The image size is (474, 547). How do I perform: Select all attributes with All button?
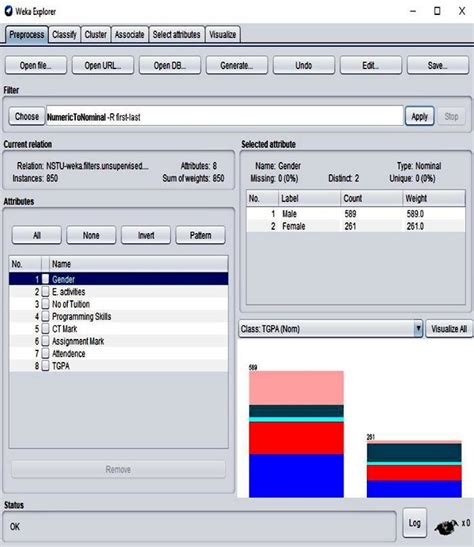[x=37, y=235]
